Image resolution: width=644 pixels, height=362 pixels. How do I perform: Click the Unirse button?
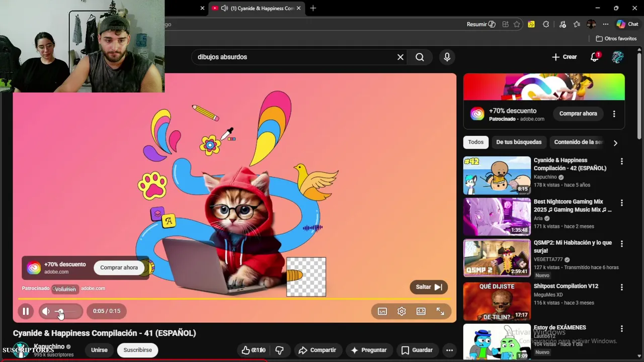pyautogui.click(x=99, y=350)
